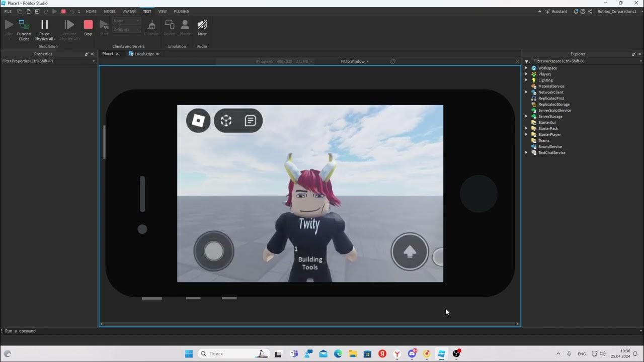Close the Place1 tab

(117, 54)
